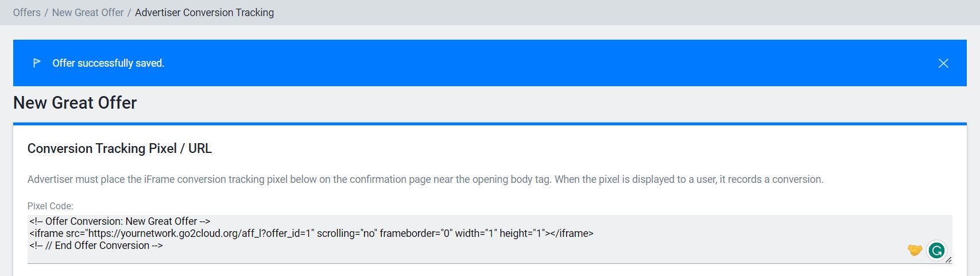Image resolution: width=980 pixels, height=276 pixels.
Task: Dismiss the 'Offer successfully saved' banner
Action: coord(943,63)
